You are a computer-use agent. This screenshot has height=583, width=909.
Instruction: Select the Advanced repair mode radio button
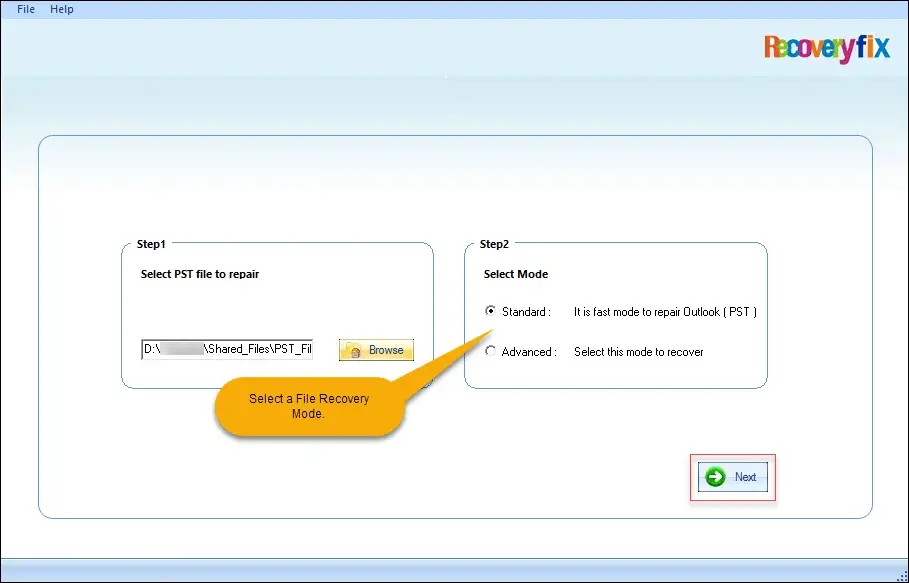click(x=489, y=351)
